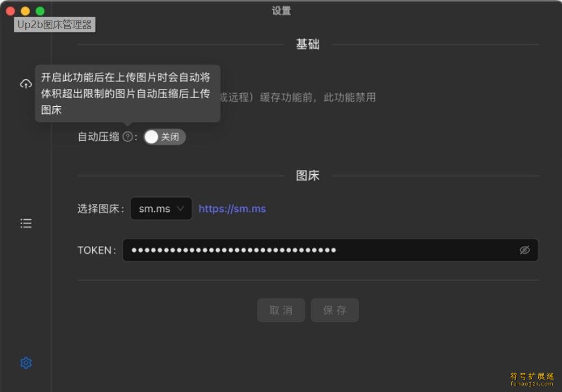The height and width of the screenshot is (392, 562).
Task: Click the 设置 window title
Action: point(281,11)
